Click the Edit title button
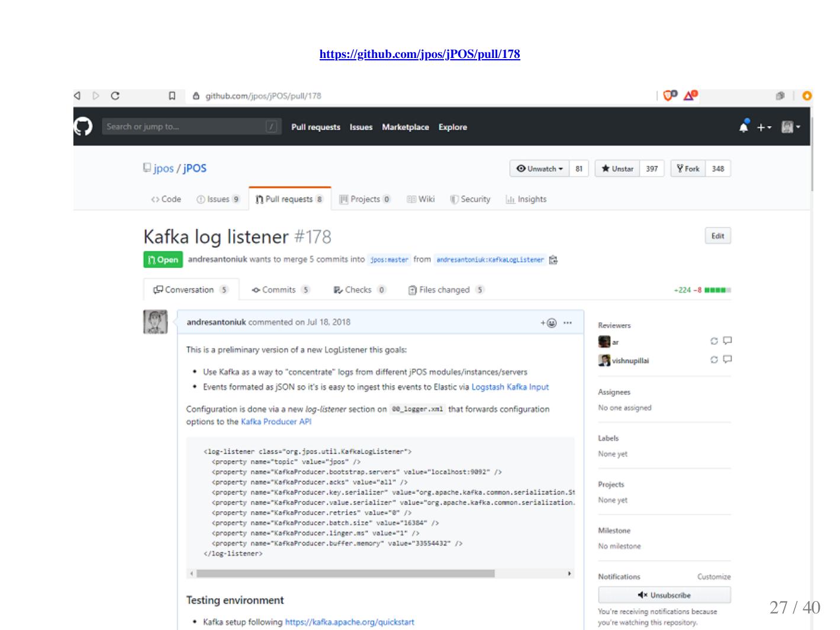Viewport: 840px width, 630px height. click(x=717, y=236)
